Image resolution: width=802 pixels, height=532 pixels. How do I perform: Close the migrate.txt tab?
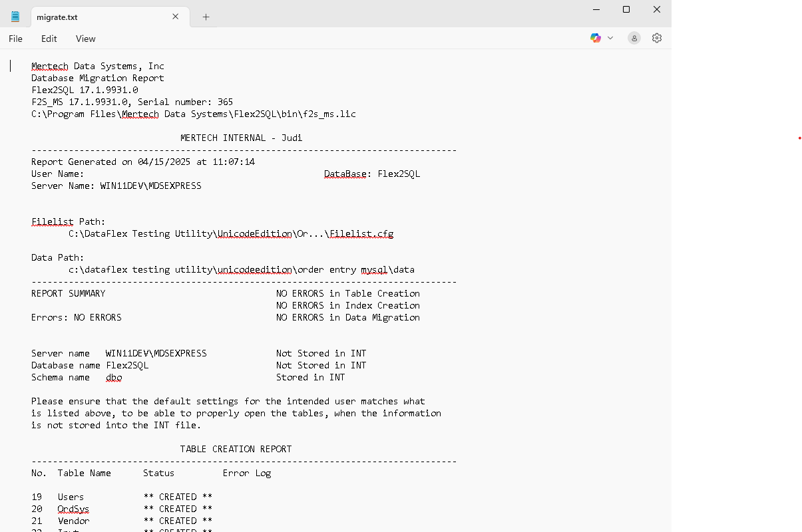[176, 17]
